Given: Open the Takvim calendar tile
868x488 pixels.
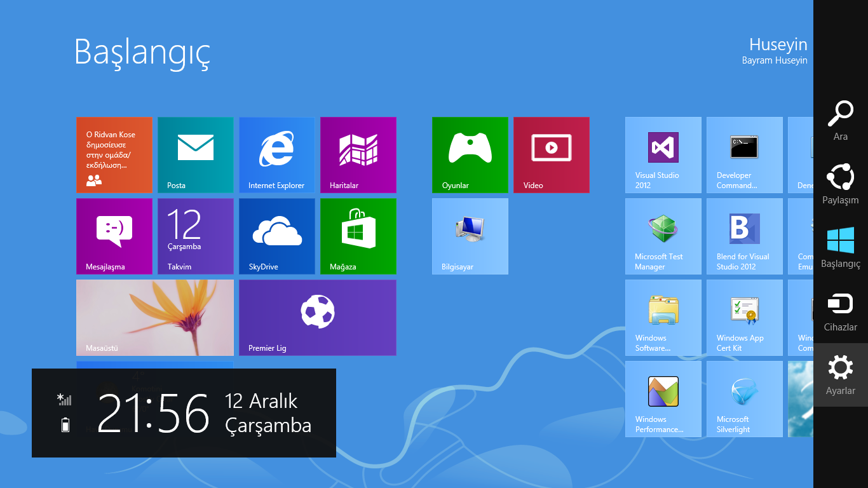Looking at the screenshot, I should point(196,236).
